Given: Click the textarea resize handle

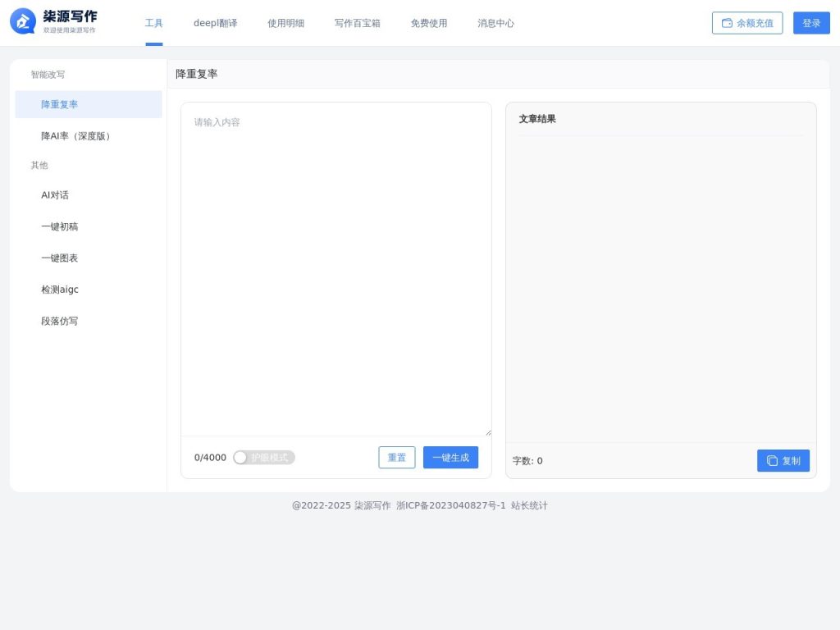Looking at the screenshot, I should (x=488, y=432).
